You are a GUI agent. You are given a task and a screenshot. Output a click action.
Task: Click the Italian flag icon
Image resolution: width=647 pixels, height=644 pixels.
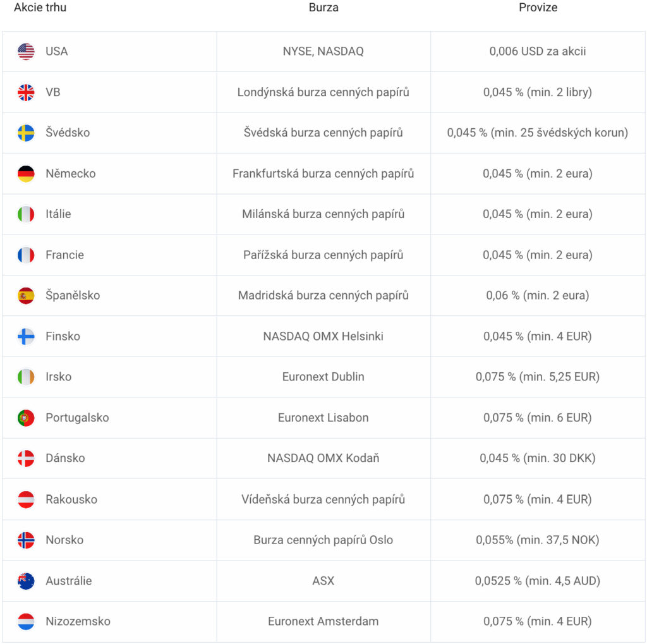click(x=26, y=214)
